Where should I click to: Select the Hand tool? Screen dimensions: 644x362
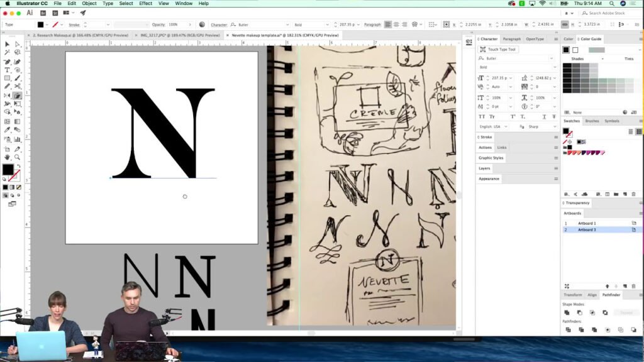coord(7,157)
